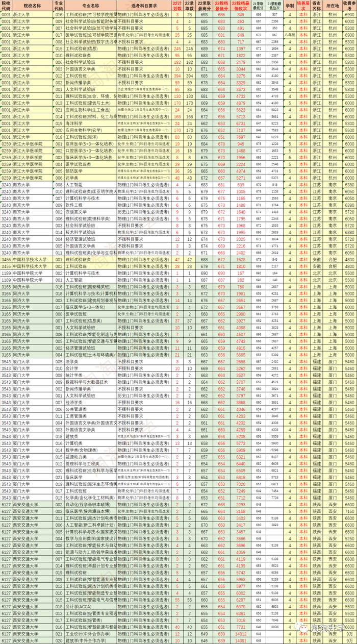
Task: Click the 法学类 major cell
Action: [91, 362]
